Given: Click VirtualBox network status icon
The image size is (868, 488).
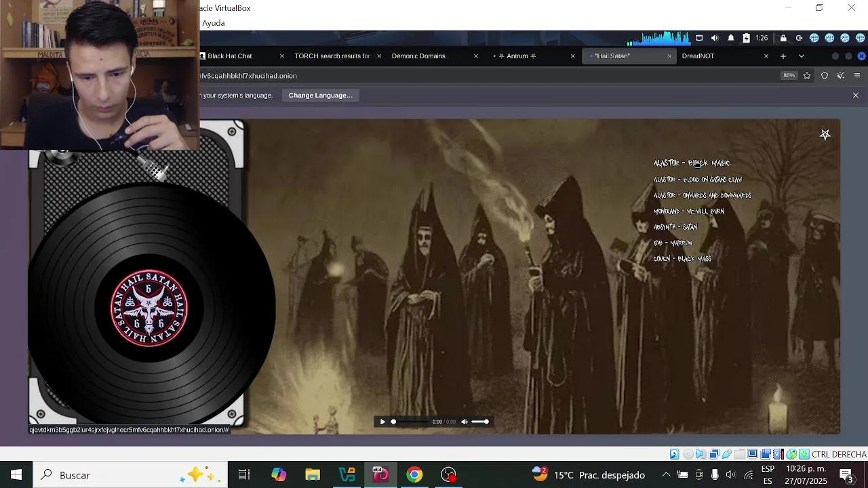Looking at the screenshot, I should point(713,454).
